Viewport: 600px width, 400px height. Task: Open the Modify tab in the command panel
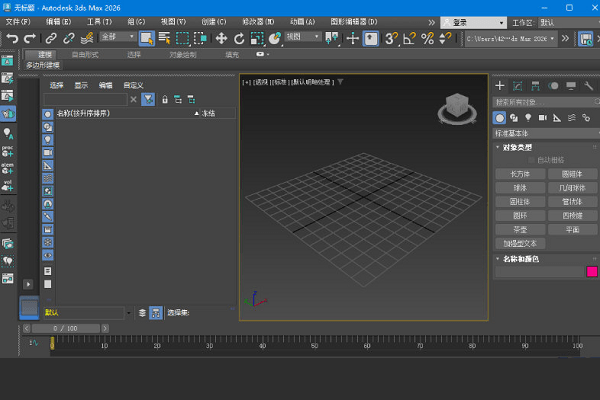click(516, 86)
